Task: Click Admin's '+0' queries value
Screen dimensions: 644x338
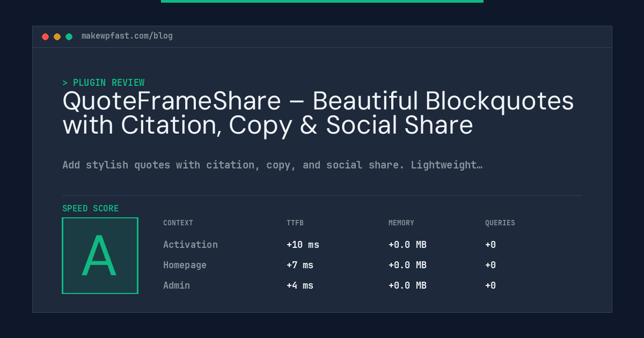Action: (491, 285)
